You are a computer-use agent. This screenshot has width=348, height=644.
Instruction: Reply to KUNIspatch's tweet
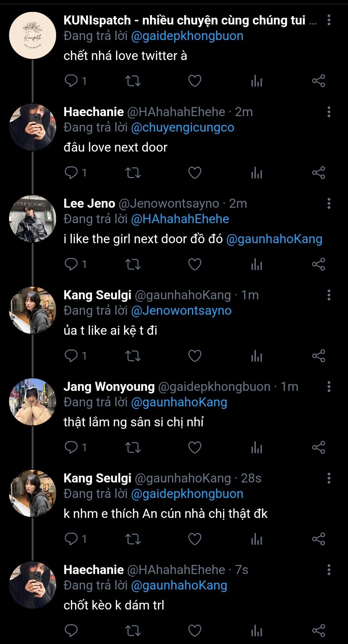pos(71,81)
